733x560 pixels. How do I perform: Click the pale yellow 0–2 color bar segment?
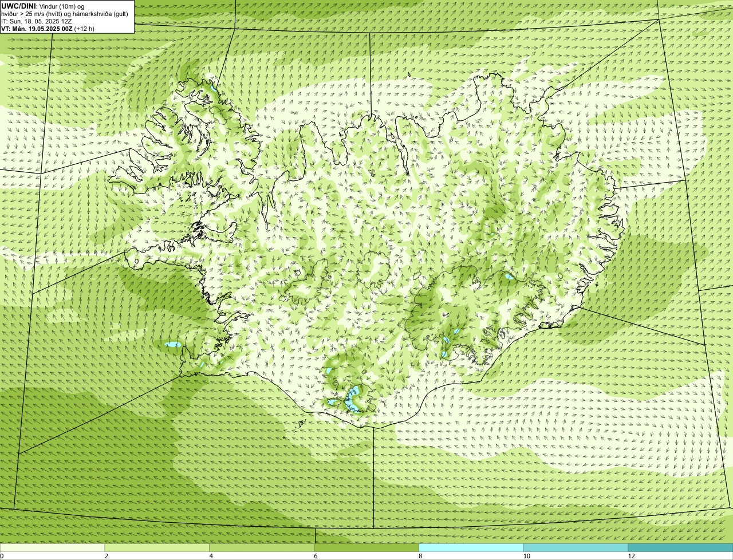(52, 548)
